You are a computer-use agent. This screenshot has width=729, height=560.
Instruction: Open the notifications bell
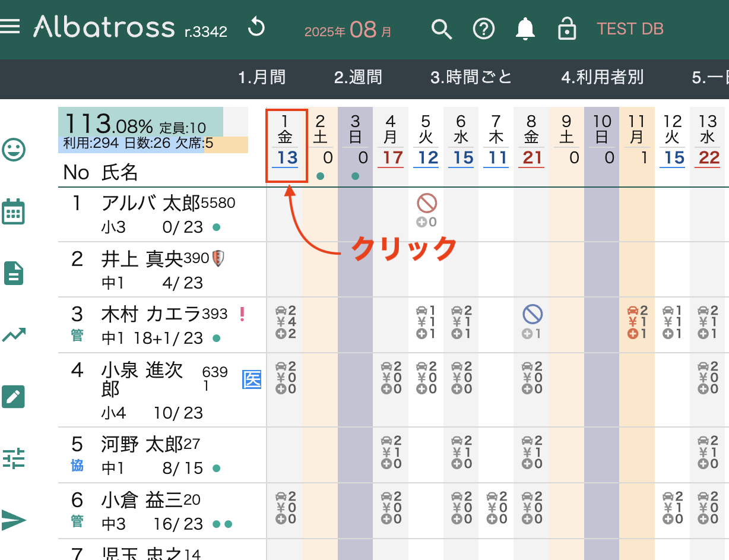coord(525,29)
